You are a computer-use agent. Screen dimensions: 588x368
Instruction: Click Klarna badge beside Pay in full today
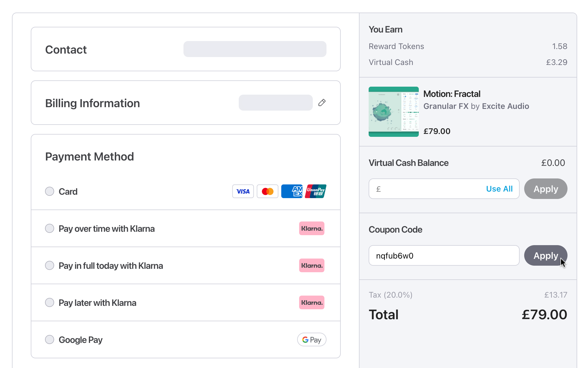(312, 265)
